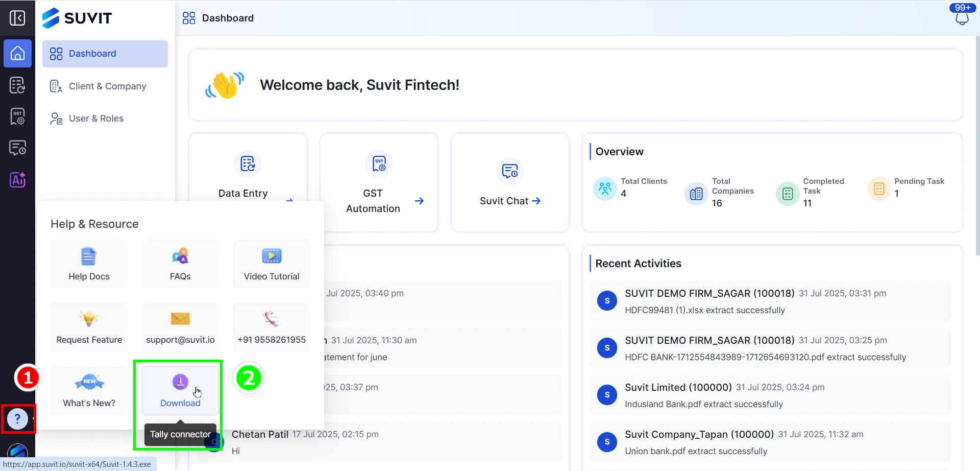
Task: Click the support@suvit.io email tile
Action: click(x=180, y=327)
